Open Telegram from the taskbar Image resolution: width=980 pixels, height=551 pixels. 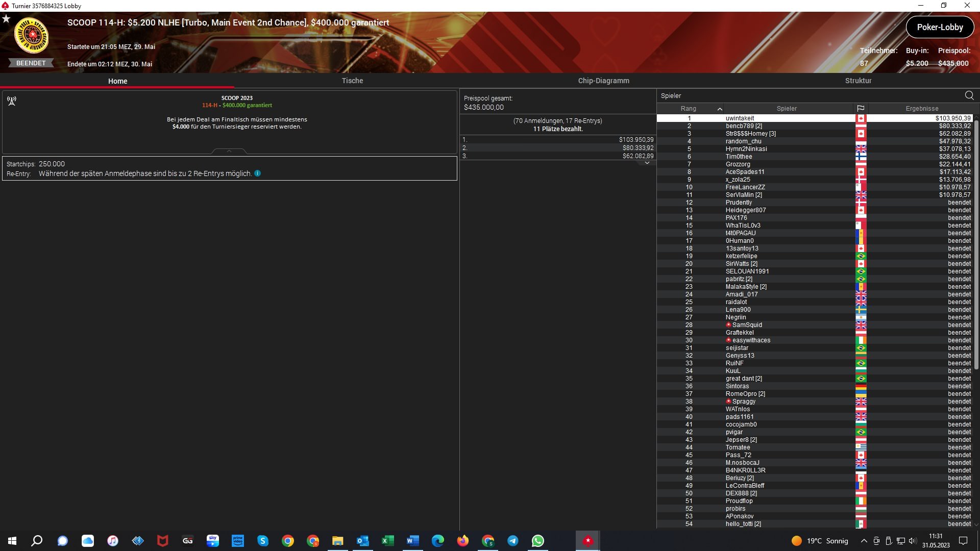pos(513,541)
